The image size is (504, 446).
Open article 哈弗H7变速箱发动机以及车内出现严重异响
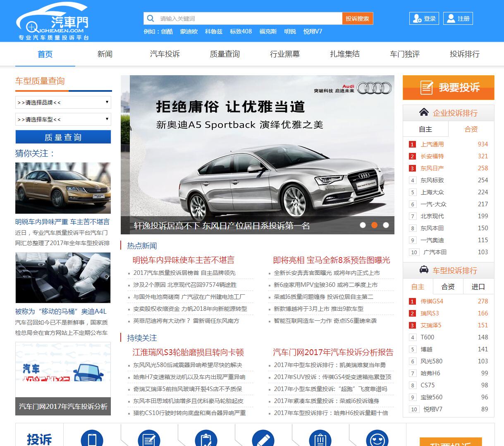(x=189, y=377)
